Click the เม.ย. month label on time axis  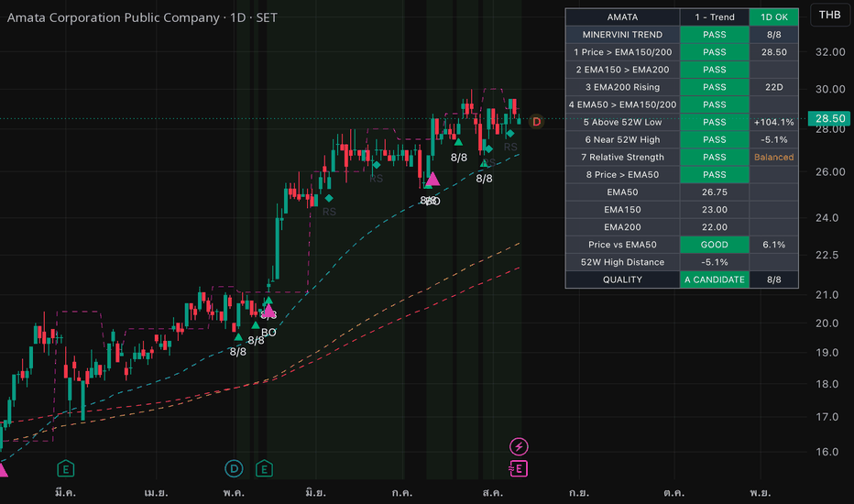click(156, 493)
